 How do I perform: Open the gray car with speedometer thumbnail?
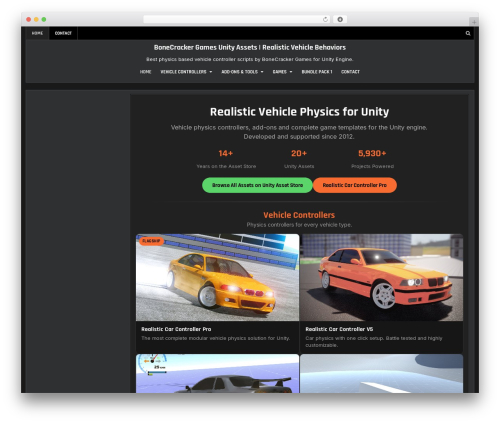[x=217, y=373]
